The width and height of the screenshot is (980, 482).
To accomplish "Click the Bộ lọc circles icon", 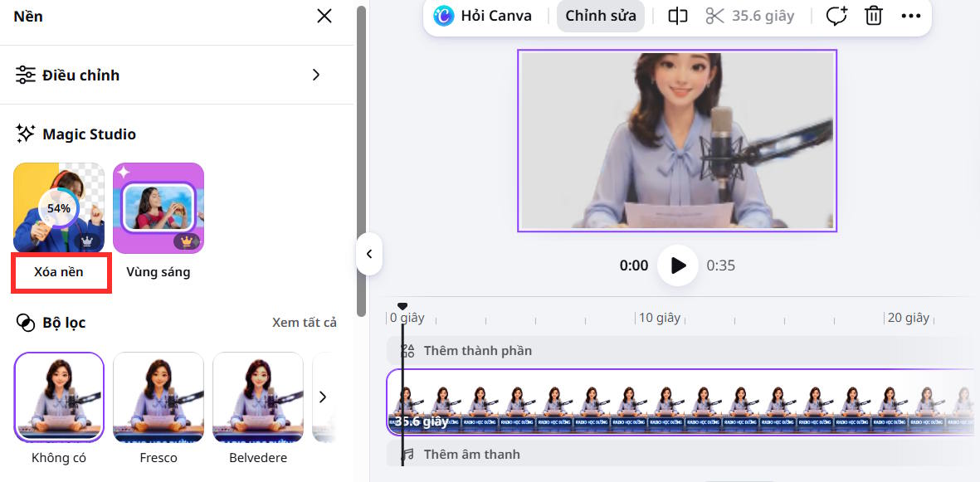I will tap(25, 323).
